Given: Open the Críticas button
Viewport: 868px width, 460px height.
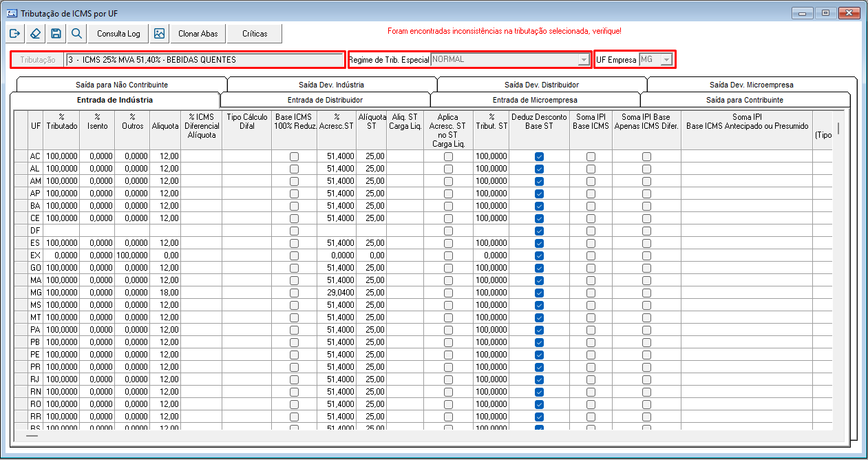Looking at the screenshot, I should point(255,33).
